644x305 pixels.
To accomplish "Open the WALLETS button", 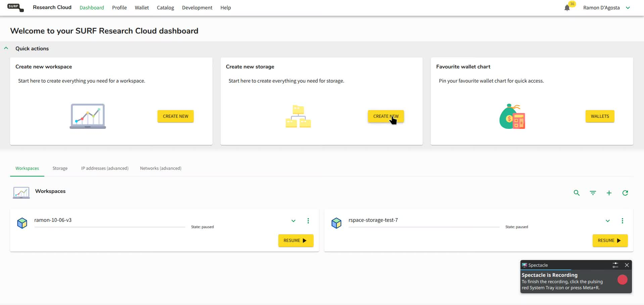I will [600, 116].
